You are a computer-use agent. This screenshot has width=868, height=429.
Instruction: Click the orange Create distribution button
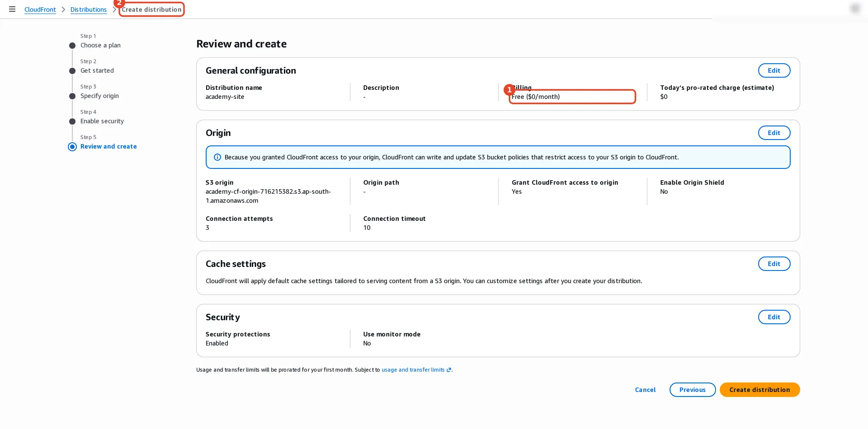[x=759, y=390]
